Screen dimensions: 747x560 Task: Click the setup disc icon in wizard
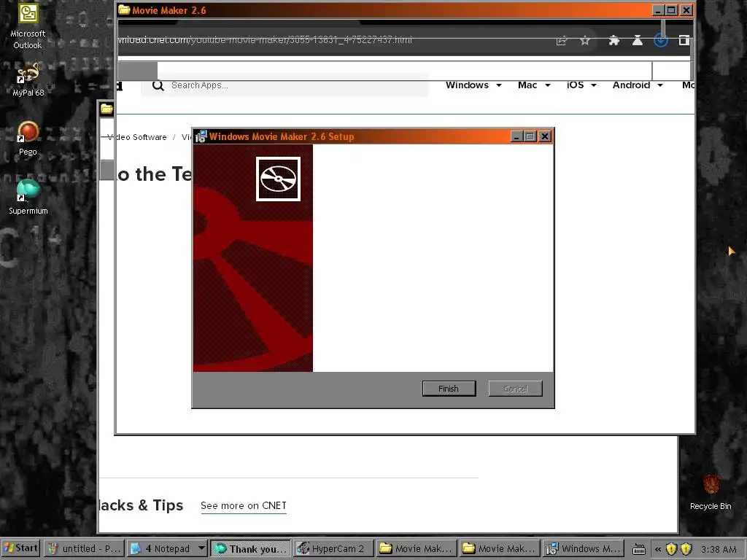[278, 179]
